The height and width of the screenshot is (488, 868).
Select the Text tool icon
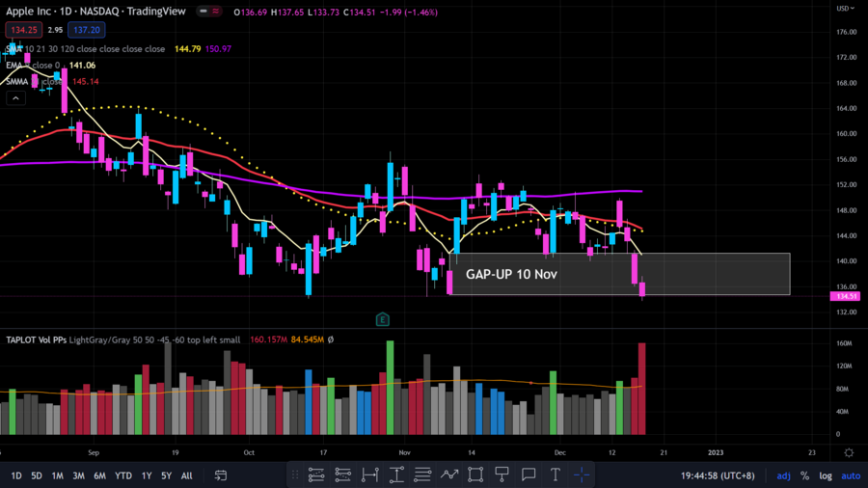point(555,474)
